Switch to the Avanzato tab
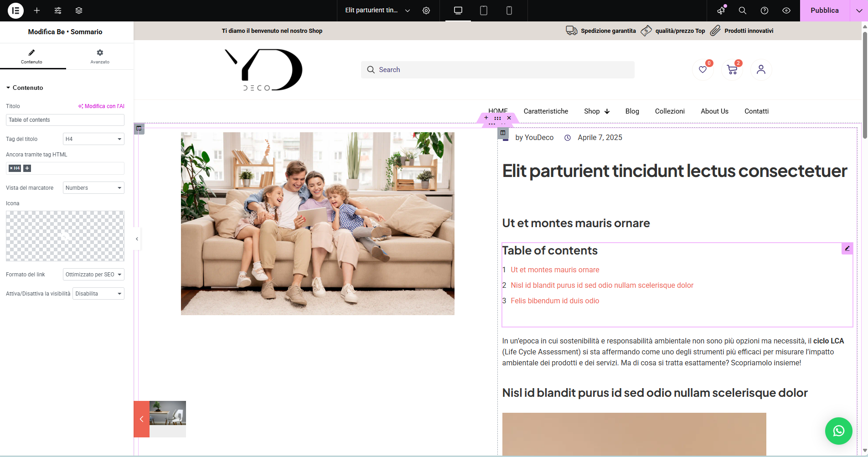This screenshot has height=457, width=868. tap(100, 57)
